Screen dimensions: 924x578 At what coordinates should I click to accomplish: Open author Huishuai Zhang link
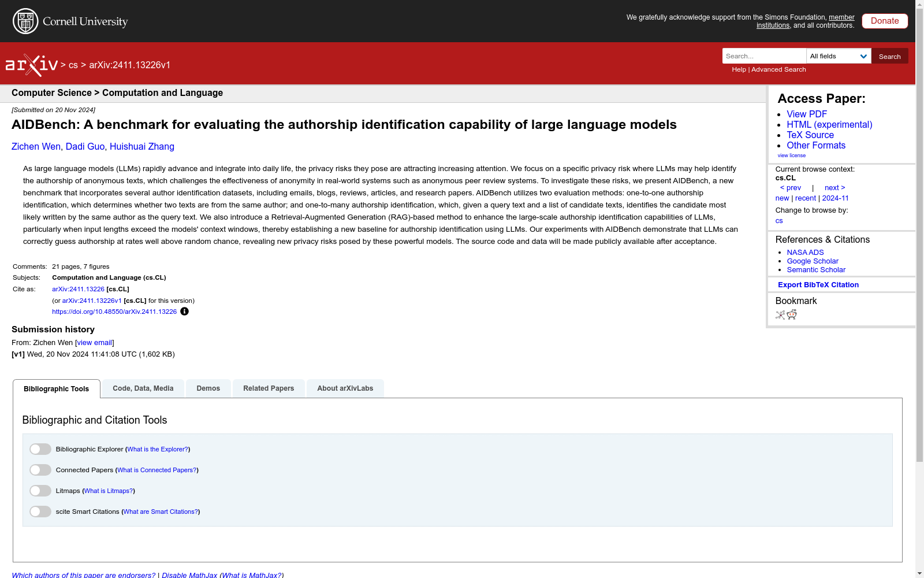coord(142,147)
